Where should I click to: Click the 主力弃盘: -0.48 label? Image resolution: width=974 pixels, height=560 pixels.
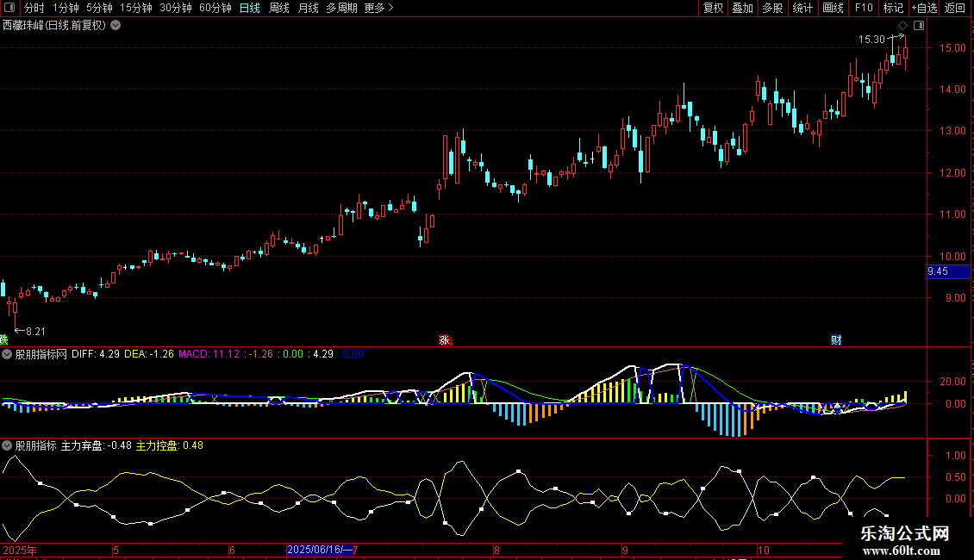[97, 445]
